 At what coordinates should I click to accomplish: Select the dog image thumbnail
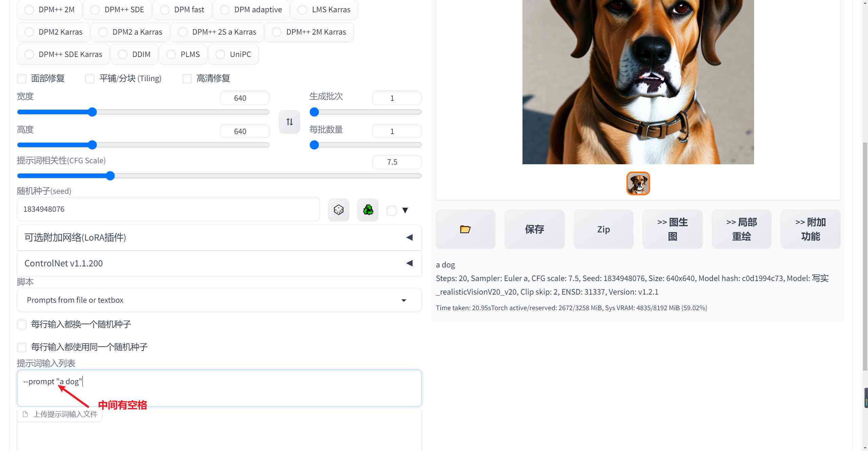tap(638, 184)
